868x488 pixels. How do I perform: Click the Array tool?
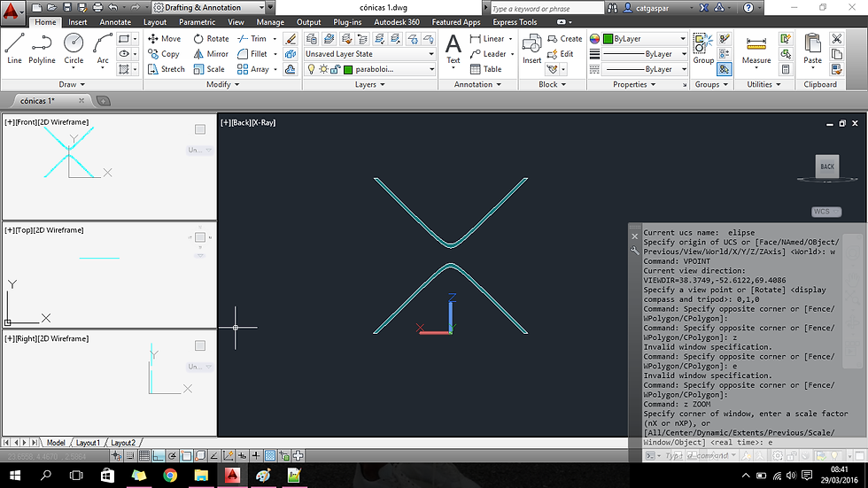[x=253, y=69]
